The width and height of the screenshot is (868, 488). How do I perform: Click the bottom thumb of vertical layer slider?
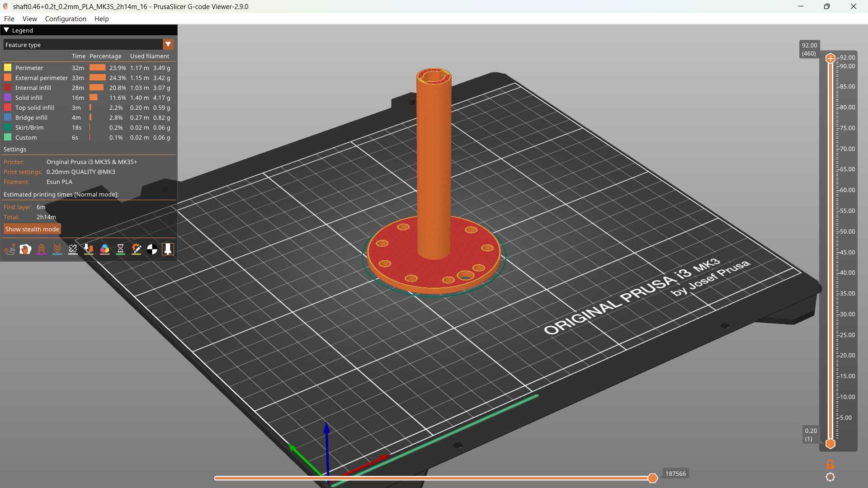tap(830, 444)
